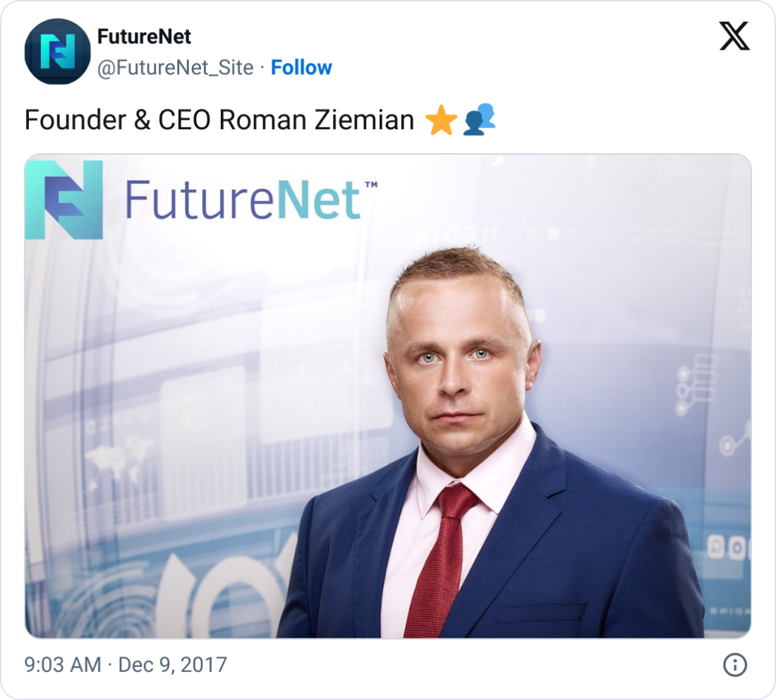776x700 pixels.
Task: Click the red tie in the photo
Action: (x=440, y=560)
